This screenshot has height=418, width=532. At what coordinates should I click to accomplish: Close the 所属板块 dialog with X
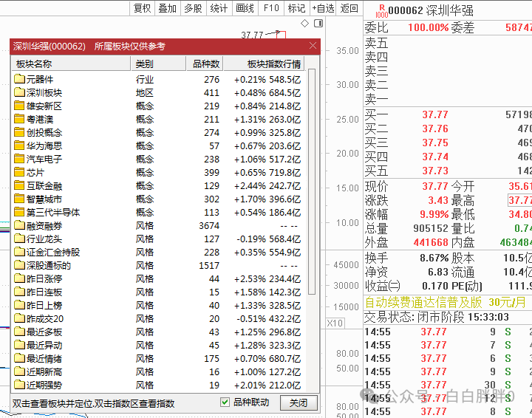(x=313, y=46)
